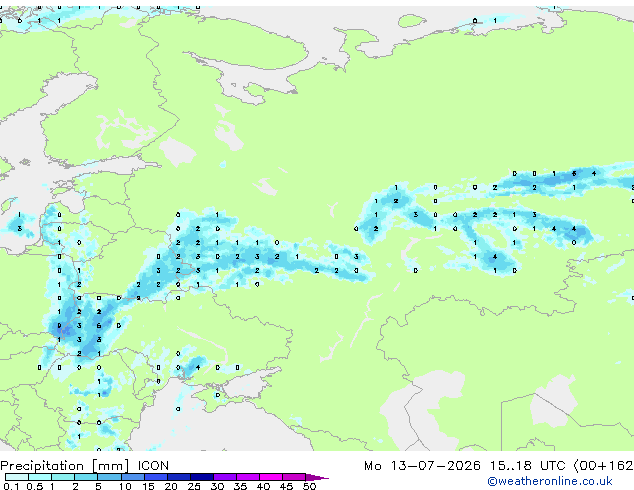The width and height of the screenshot is (634, 490).
Task: Click the "40" legend scale label
Action: pos(263,486)
